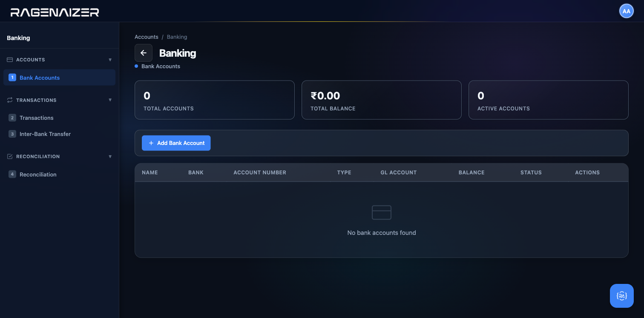This screenshot has height=318, width=644.
Task: Click the GL ACCOUNT column header
Action: (399, 173)
